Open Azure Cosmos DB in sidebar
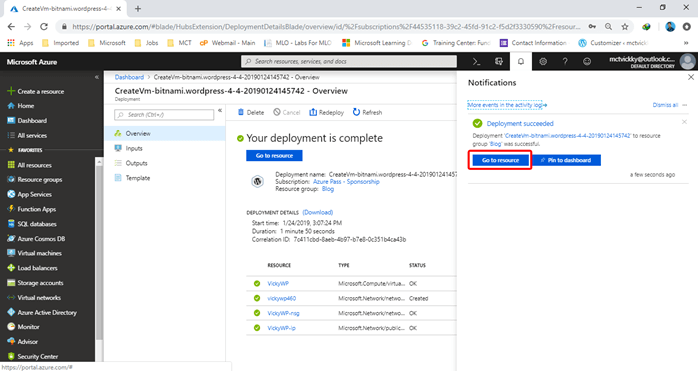 point(37,238)
